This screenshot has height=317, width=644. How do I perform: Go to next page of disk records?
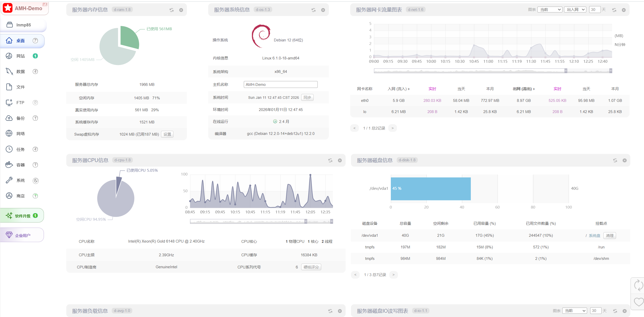point(393,275)
